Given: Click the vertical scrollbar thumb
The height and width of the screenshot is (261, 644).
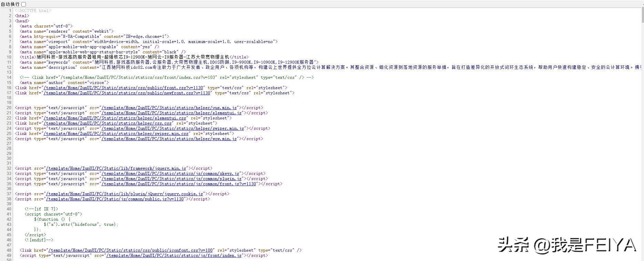Looking at the screenshot, I should point(642,15).
